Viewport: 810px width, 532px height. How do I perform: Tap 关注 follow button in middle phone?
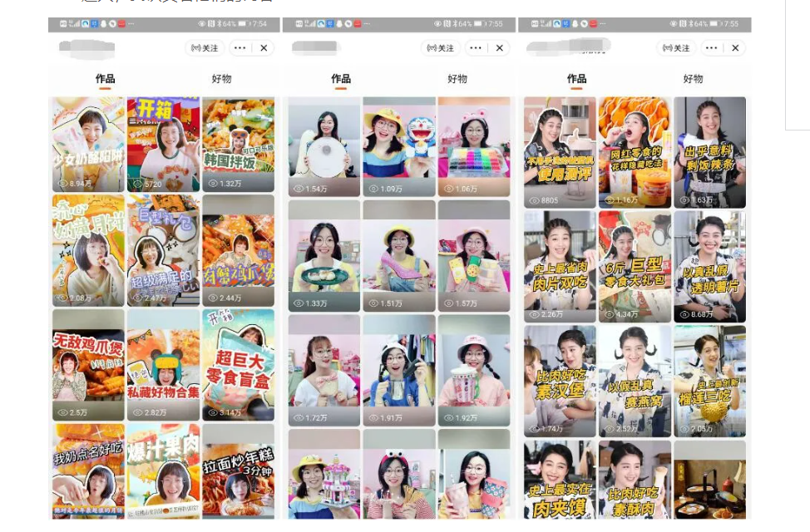coord(440,48)
